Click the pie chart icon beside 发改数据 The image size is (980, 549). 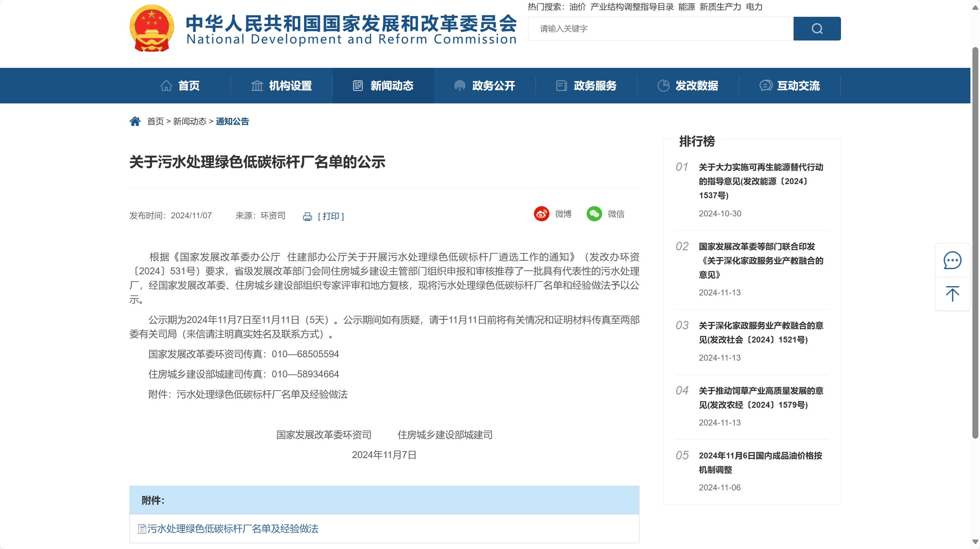coord(663,85)
